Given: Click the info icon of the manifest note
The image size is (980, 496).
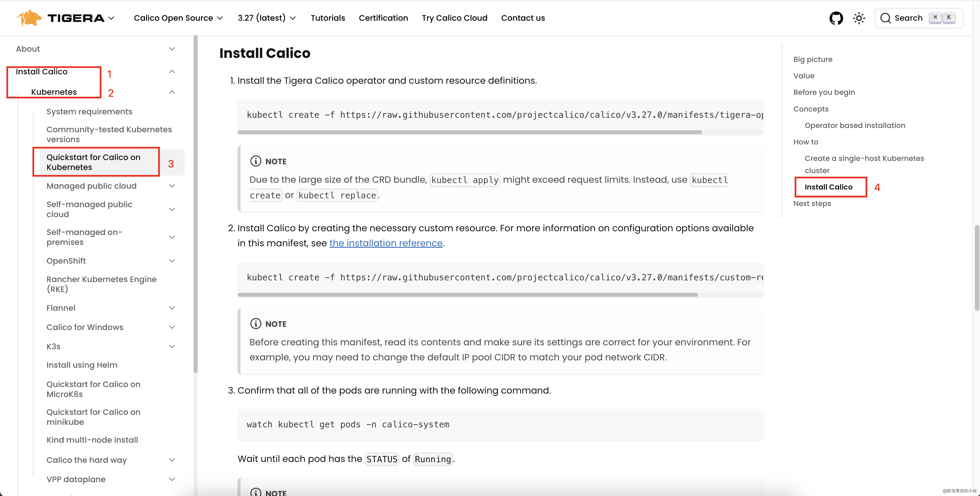Looking at the screenshot, I should pos(256,324).
